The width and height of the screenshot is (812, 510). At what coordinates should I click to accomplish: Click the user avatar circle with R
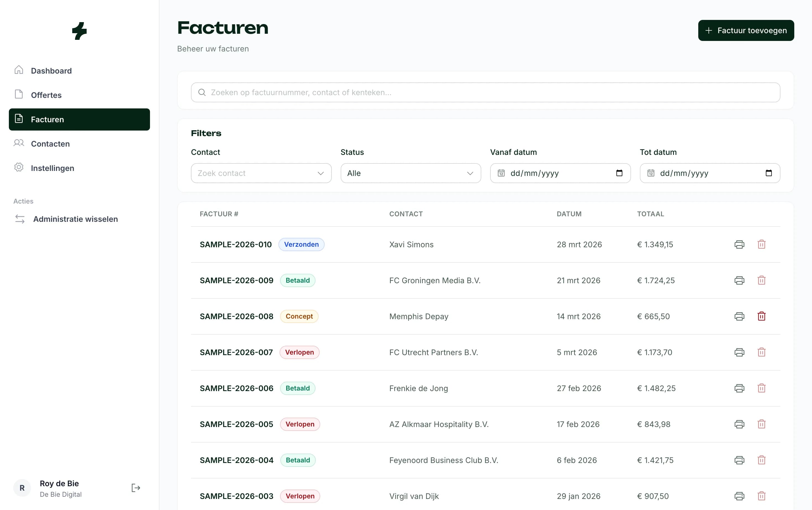pos(22,488)
